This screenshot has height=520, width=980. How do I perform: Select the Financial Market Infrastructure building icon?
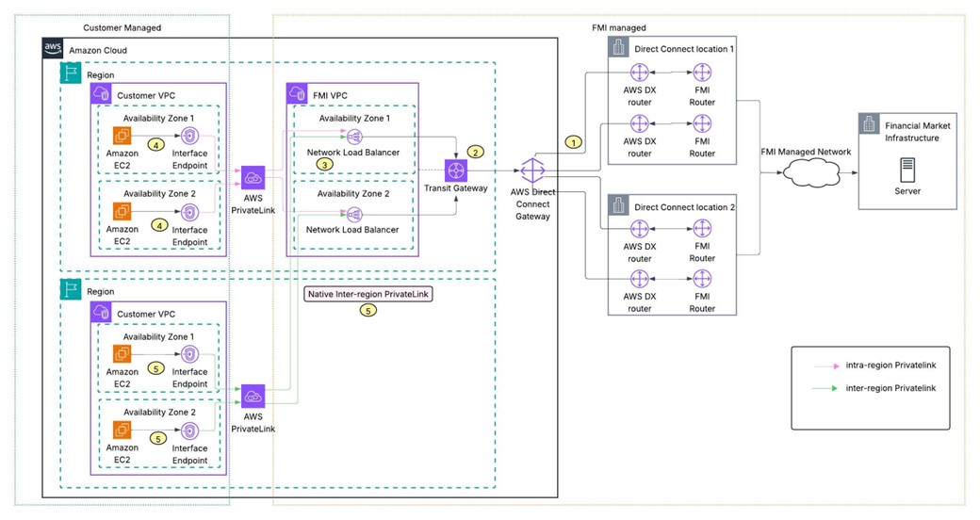[x=869, y=124]
